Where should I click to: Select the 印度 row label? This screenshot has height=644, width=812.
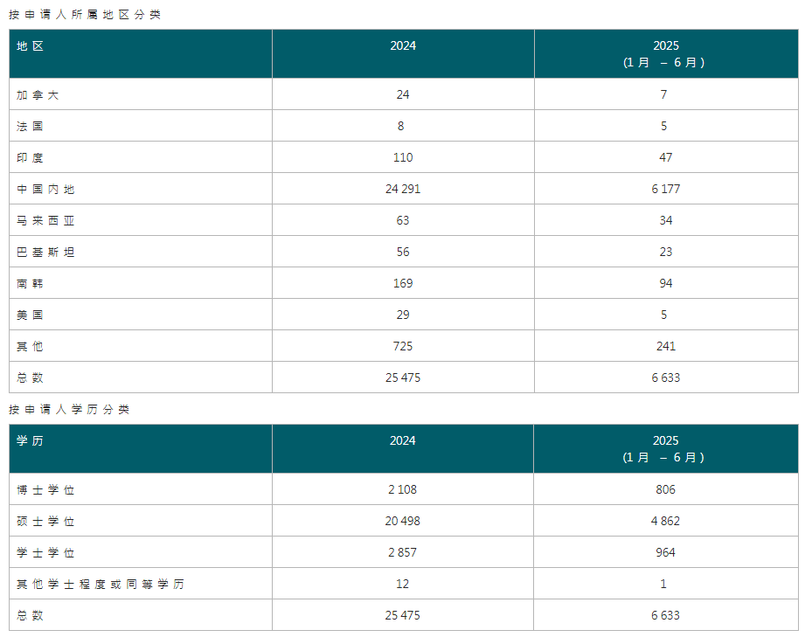(28, 157)
